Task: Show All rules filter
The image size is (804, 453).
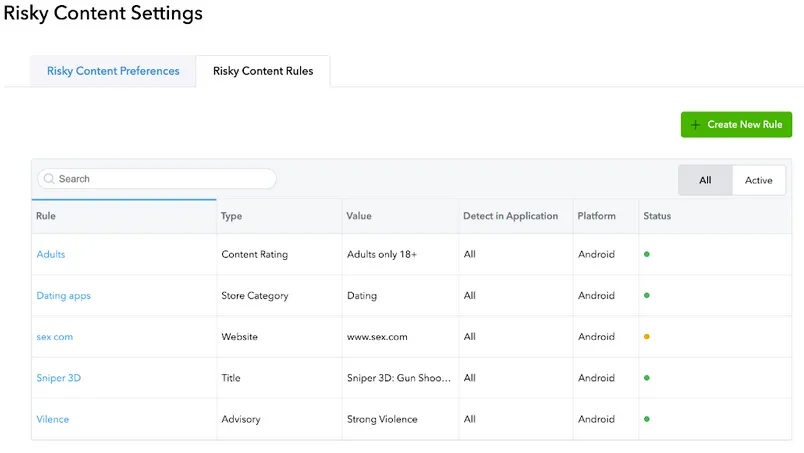Action: click(705, 180)
